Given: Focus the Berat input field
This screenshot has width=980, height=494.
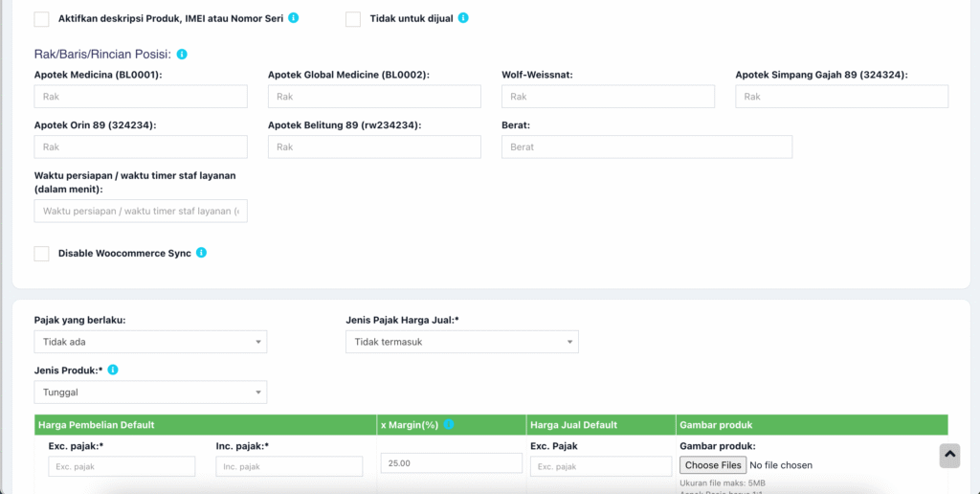Looking at the screenshot, I should point(646,146).
